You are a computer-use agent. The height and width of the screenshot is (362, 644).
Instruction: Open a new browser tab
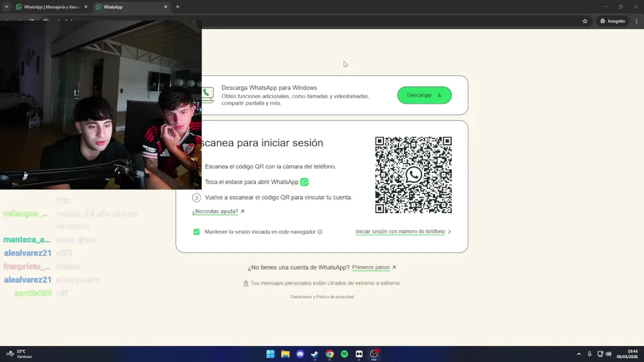coord(178,7)
